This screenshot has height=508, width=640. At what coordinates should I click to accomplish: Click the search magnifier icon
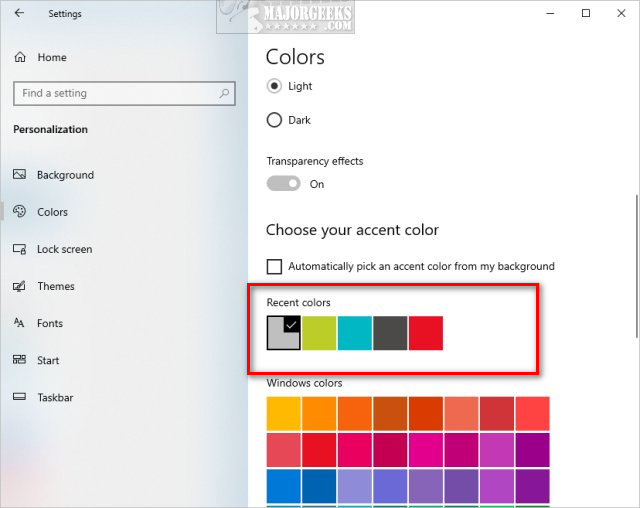click(x=224, y=93)
